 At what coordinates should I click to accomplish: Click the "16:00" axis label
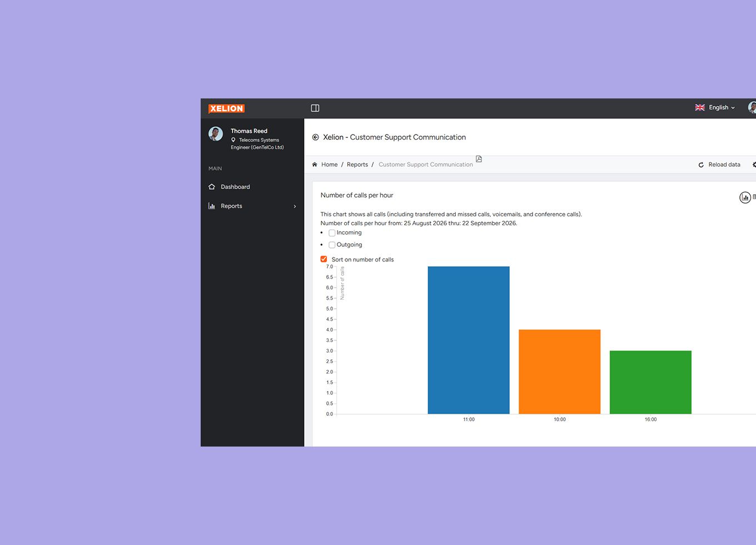click(x=650, y=420)
